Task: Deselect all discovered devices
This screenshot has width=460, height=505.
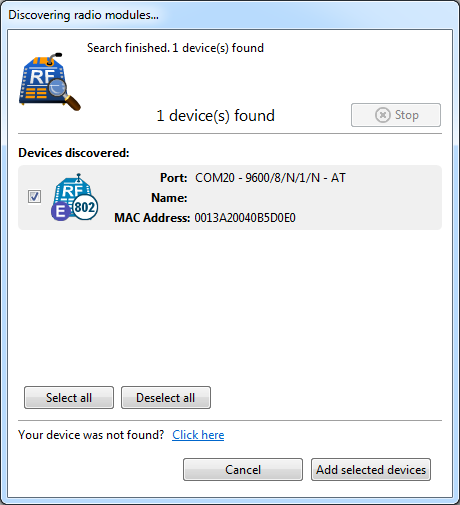Action: pyautogui.click(x=166, y=398)
